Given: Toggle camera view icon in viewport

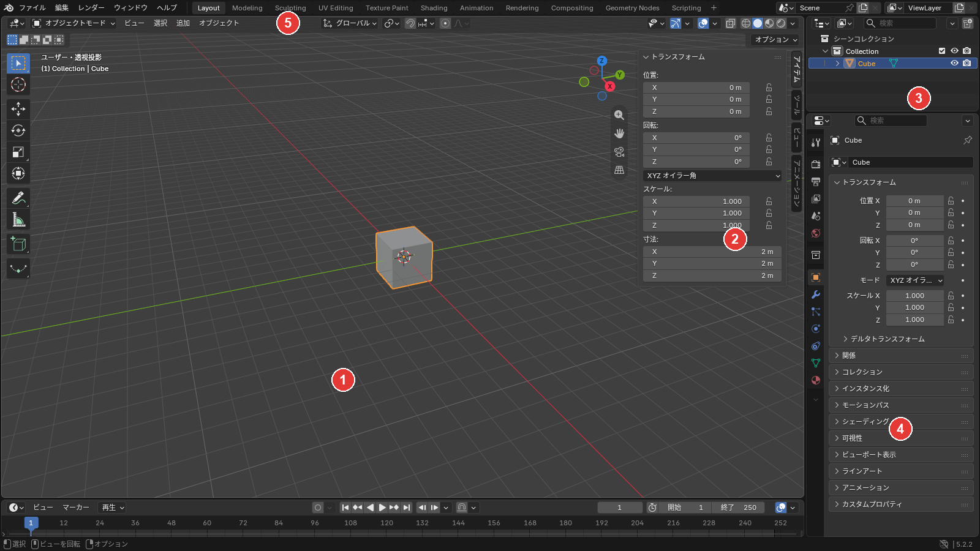Looking at the screenshot, I should pyautogui.click(x=619, y=152).
